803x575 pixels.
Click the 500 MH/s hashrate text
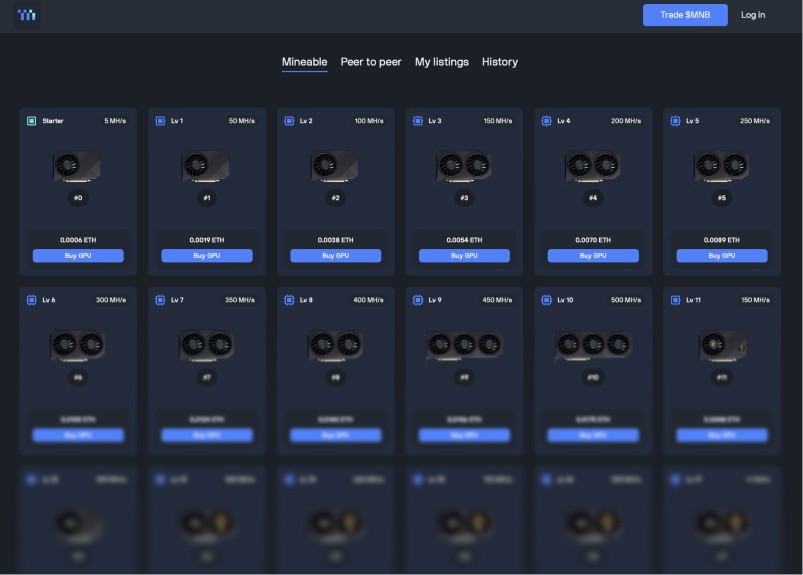pyautogui.click(x=626, y=300)
